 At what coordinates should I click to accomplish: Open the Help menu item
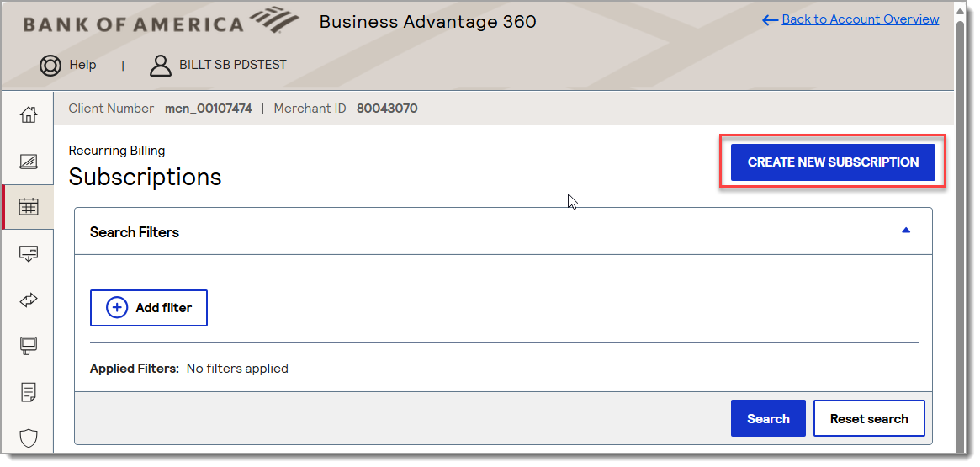point(82,65)
